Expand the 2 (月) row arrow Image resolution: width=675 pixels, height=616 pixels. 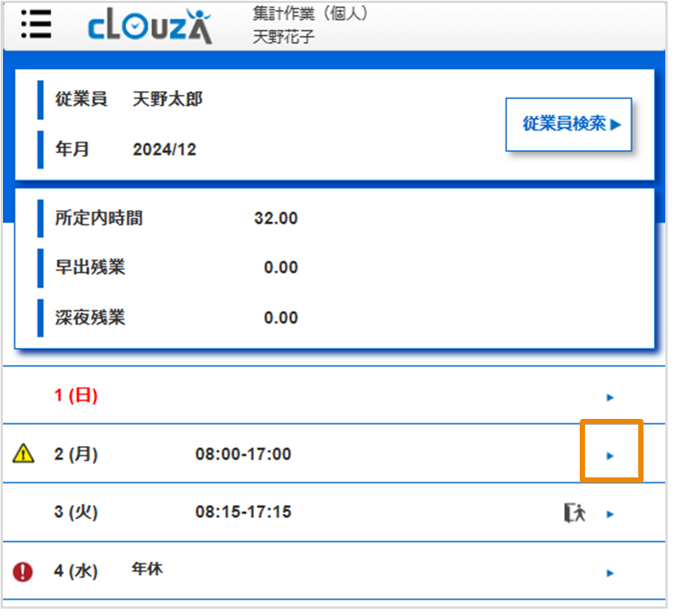click(610, 455)
